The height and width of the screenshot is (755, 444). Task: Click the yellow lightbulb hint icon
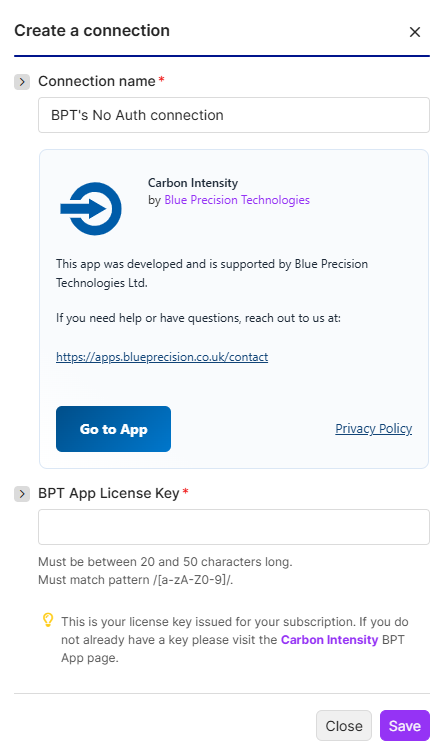48,620
